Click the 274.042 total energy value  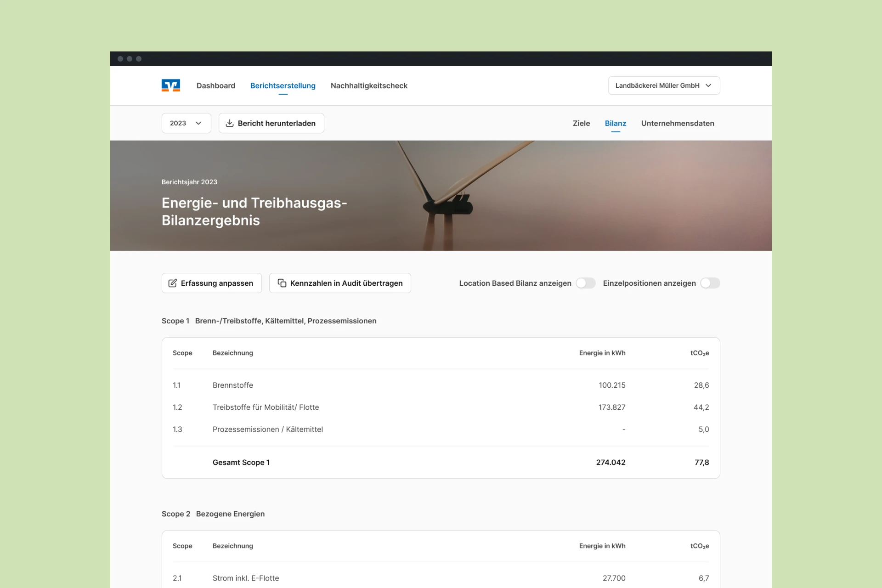[x=611, y=462]
